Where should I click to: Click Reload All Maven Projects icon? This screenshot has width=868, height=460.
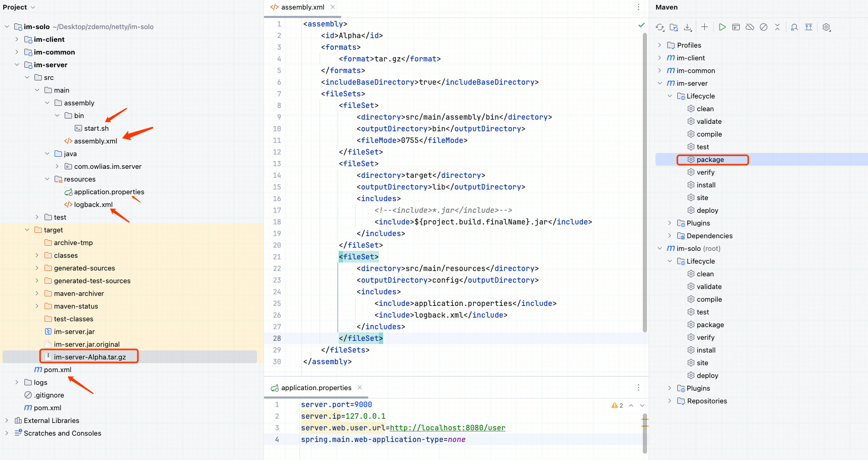pos(660,28)
